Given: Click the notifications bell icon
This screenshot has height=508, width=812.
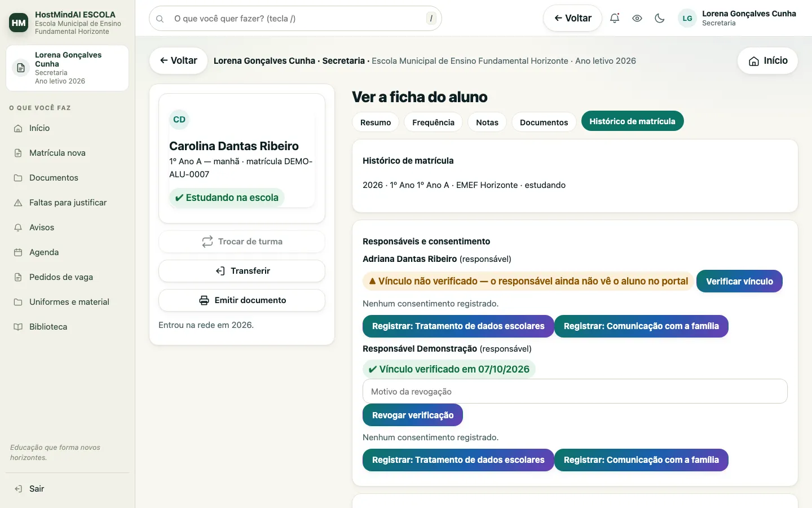Looking at the screenshot, I should click(615, 18).
